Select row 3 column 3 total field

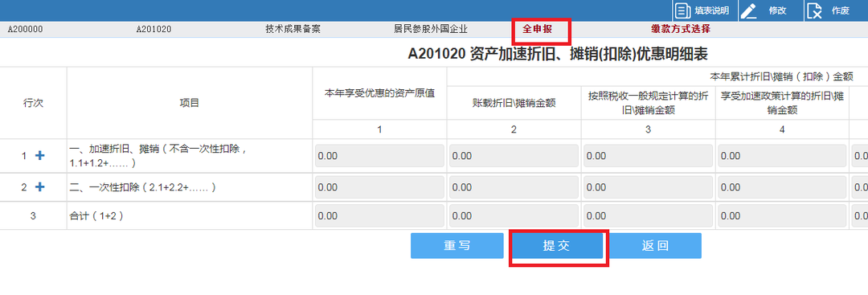coord(649,216)
